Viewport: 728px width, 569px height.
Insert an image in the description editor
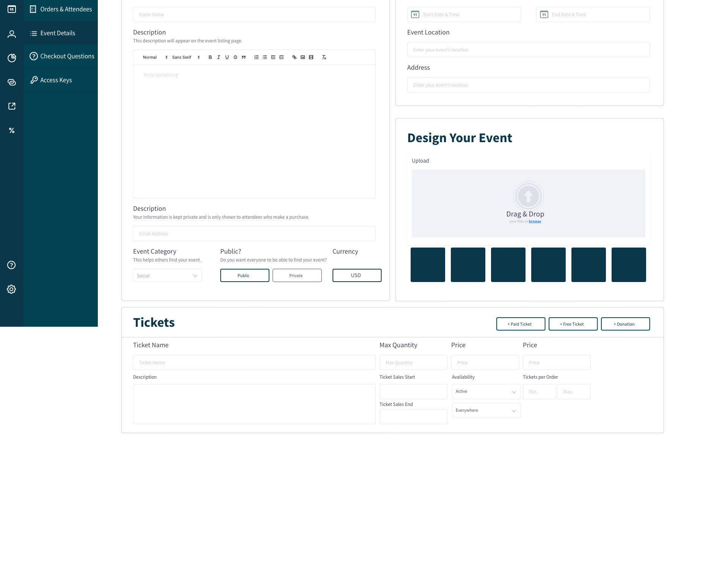(x=303, y=57)
